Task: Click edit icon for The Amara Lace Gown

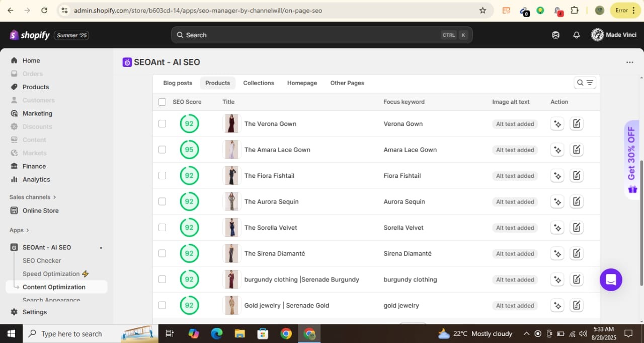Action: 577,150
